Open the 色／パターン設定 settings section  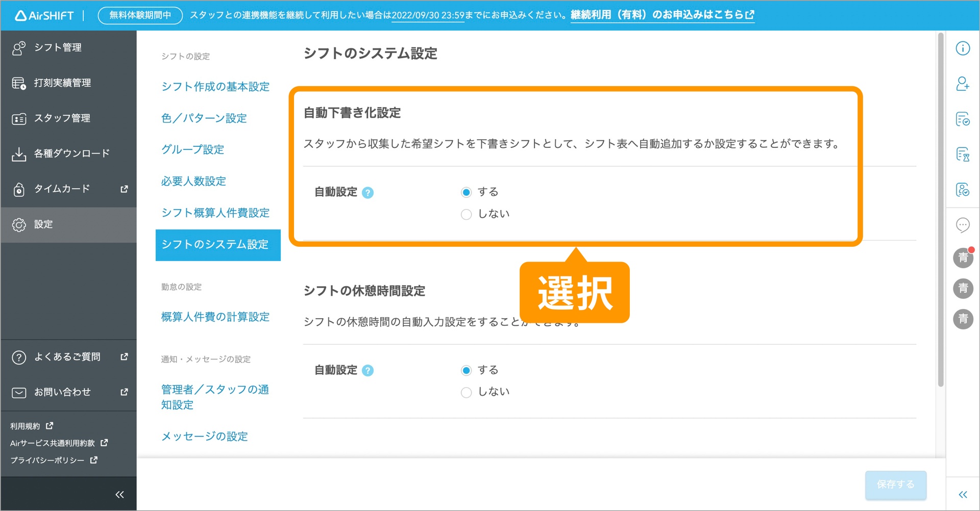[204, 118]
